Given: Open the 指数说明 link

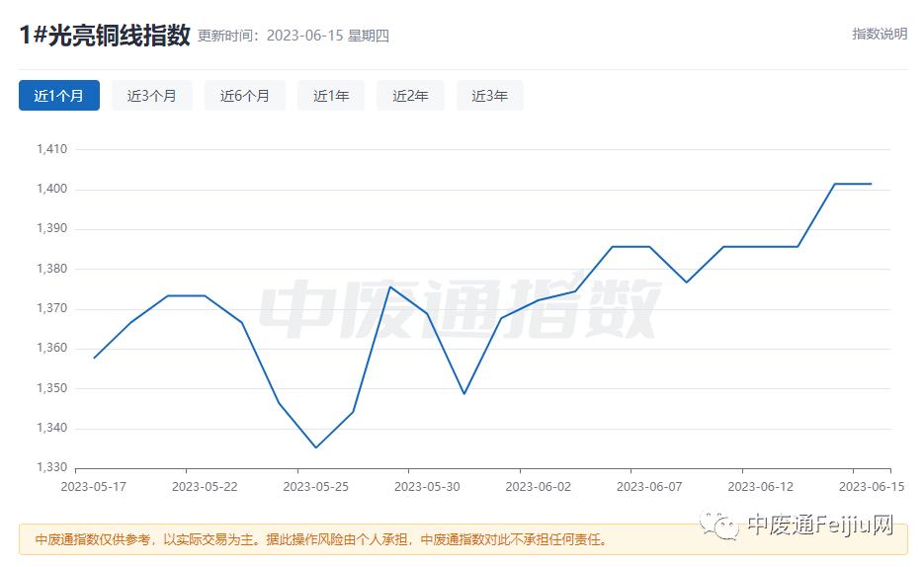Looking at the screenshot, I should point(880,35).
